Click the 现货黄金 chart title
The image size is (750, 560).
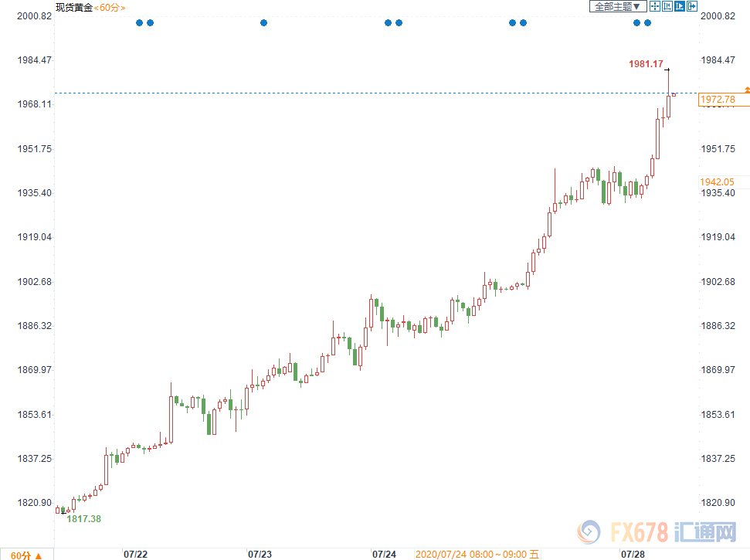[x=73, y=7]
